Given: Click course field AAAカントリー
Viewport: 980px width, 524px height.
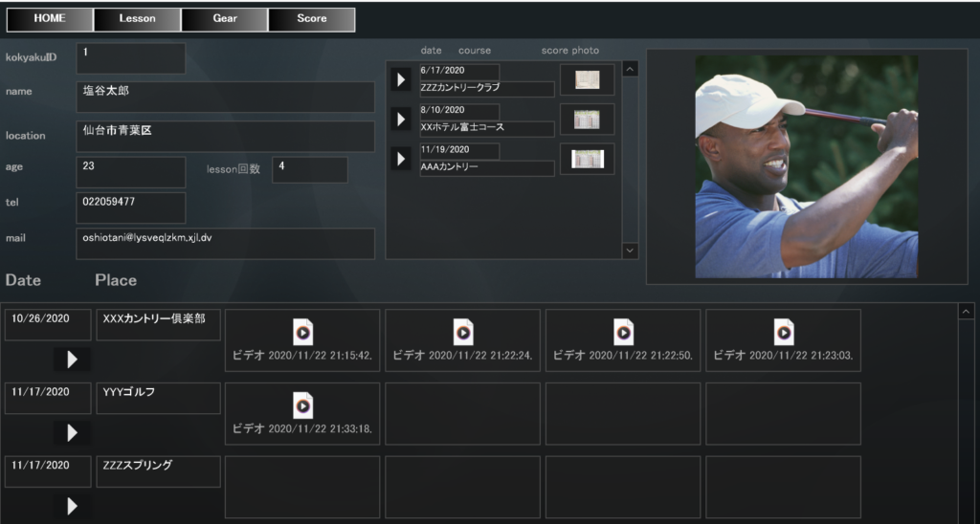Looking at the screenshot, I should [487, 168].
